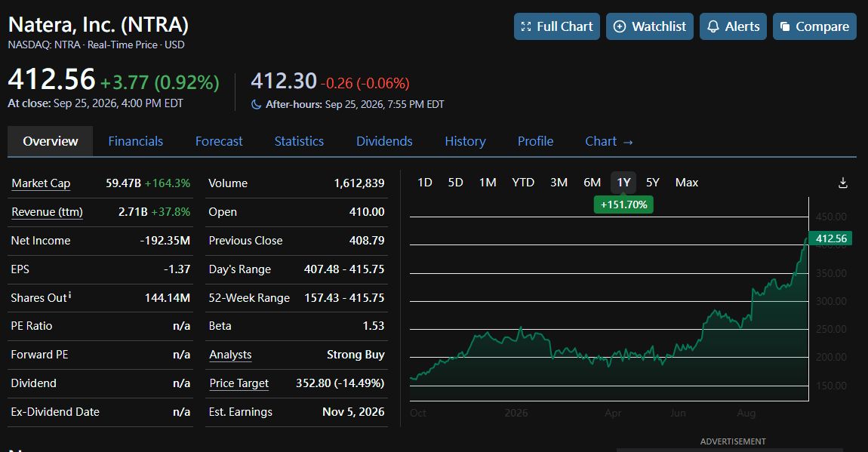Select the 1D chart range

(425, 183)
